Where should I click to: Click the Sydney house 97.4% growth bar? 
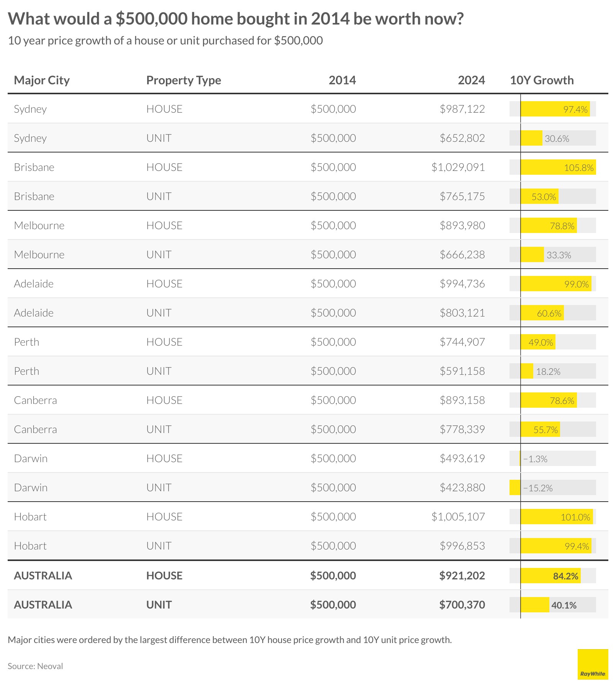pos(555,109)
